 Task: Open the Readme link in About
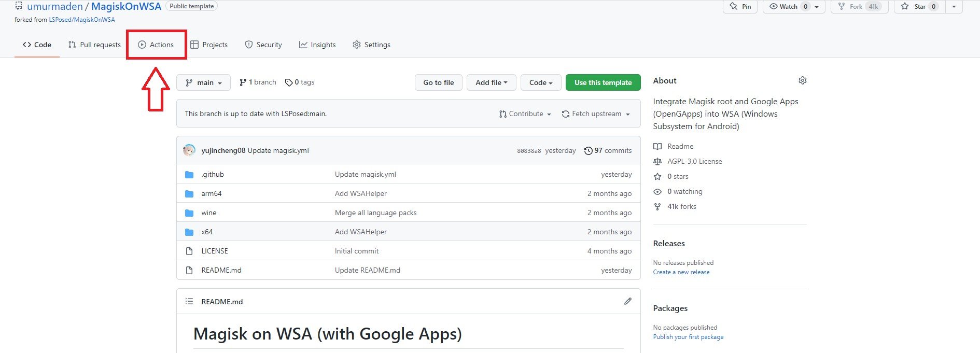(680, 146)
